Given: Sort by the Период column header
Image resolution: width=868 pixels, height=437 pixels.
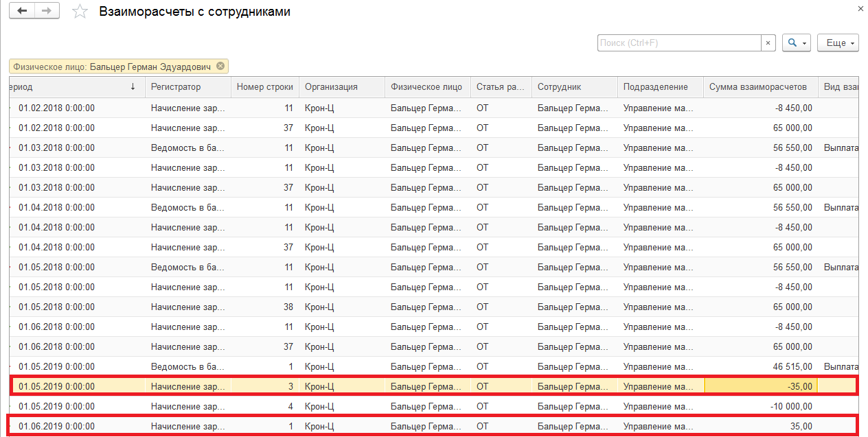Looking at the screenshot, I should (x=77, y=87).
